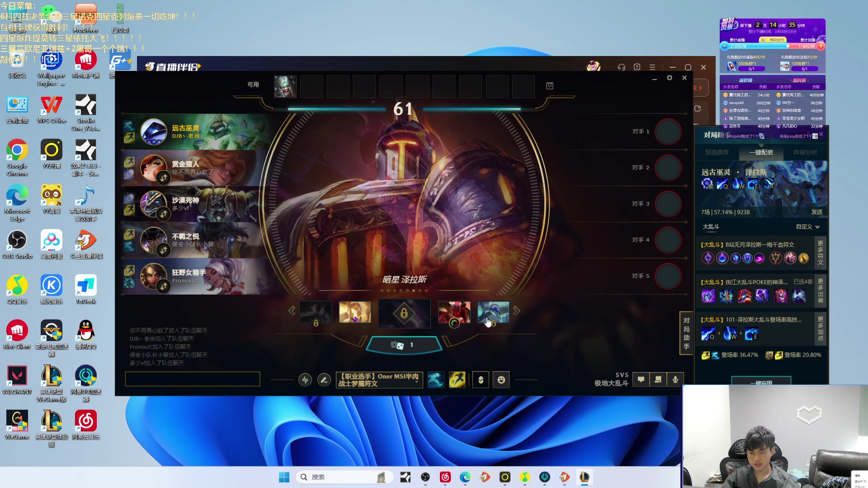Expand the Oner MSI rune page dropdown
Viewport: 868px width, 488px height.
(379, 380)
